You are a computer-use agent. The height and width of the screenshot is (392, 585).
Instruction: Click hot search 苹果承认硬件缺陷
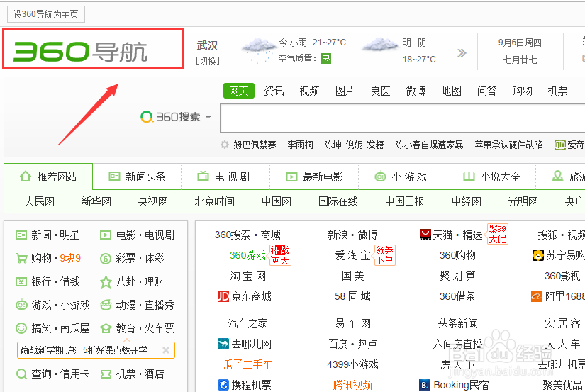coord(508,145)
